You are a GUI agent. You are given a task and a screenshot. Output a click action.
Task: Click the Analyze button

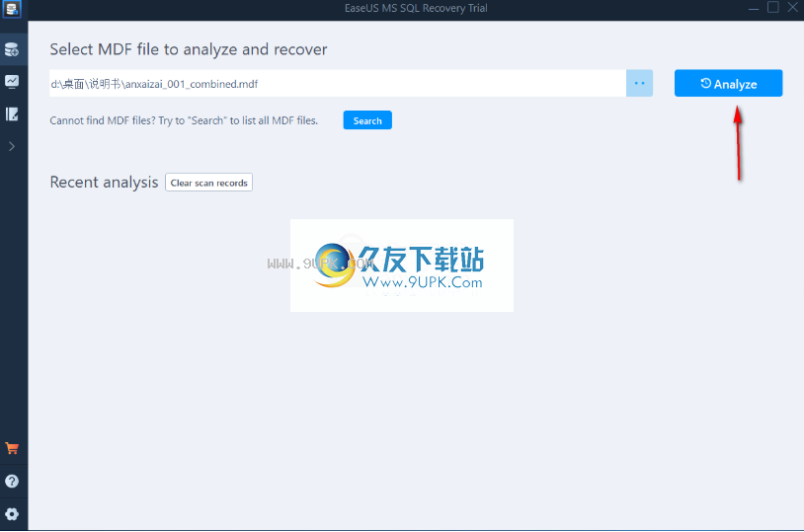click(728, 84)
